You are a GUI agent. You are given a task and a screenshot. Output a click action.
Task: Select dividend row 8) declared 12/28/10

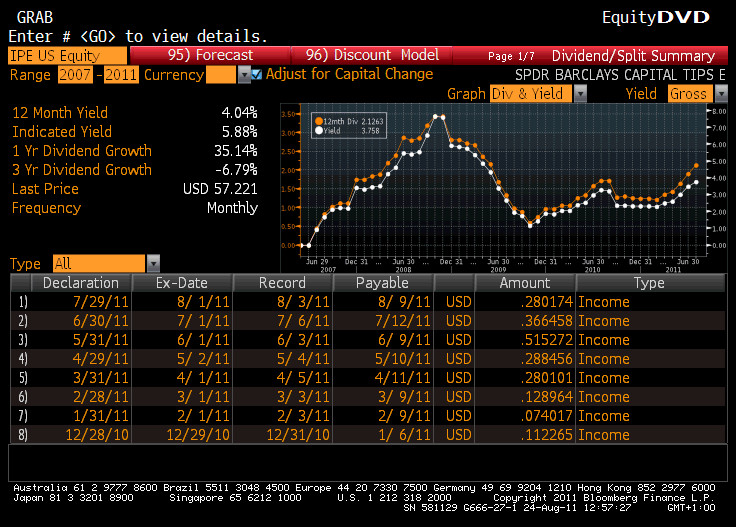368,435
